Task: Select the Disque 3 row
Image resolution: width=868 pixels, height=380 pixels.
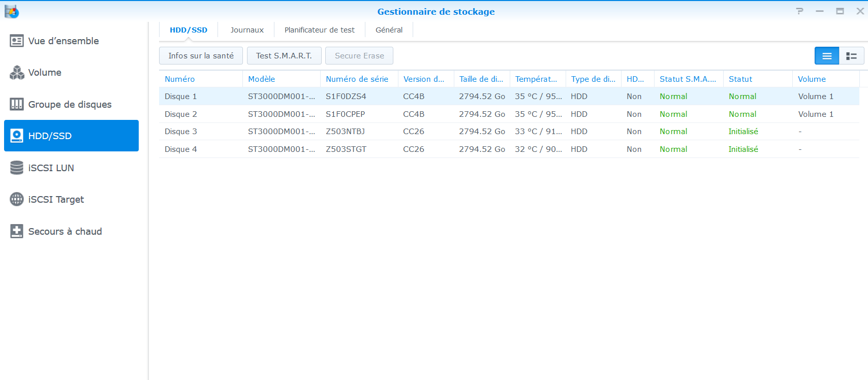Action: click(x=181, y=132)
